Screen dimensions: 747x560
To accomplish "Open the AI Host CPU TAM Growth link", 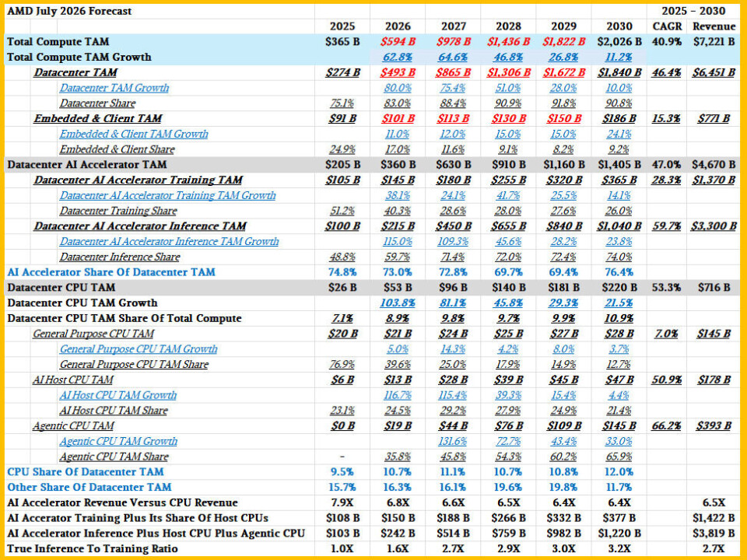I will click(117, 395).
